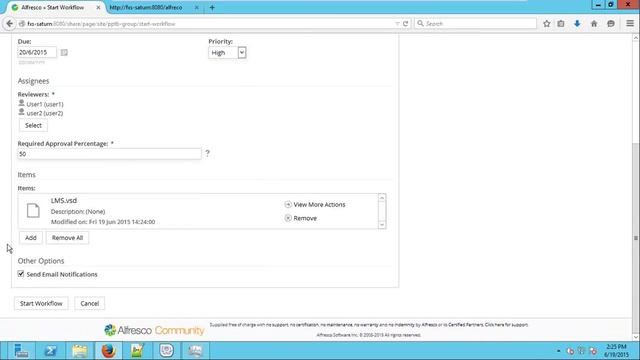Open Server Manager from the taskbar
Image resolution: width=640 pixels, height=360 pixels.
(21, 351)
